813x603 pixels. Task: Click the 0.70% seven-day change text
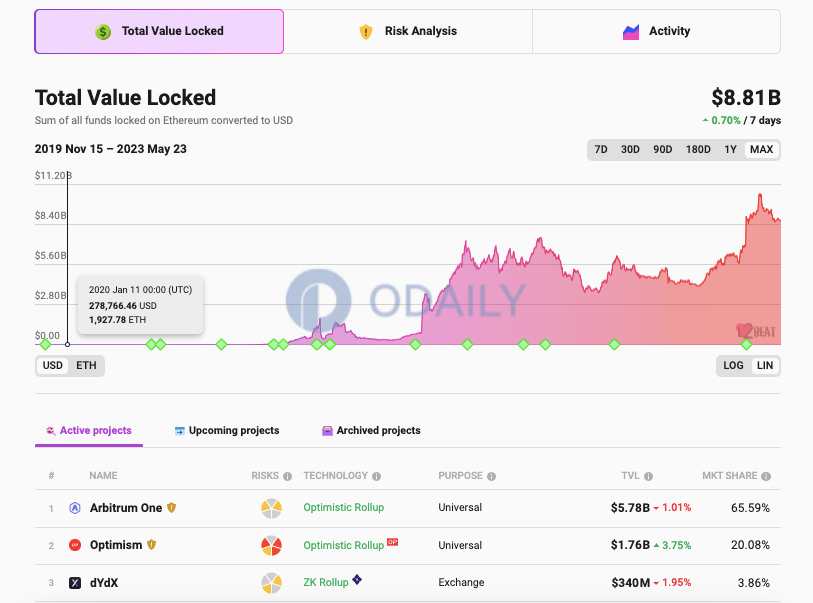click(x=725, y=120)
